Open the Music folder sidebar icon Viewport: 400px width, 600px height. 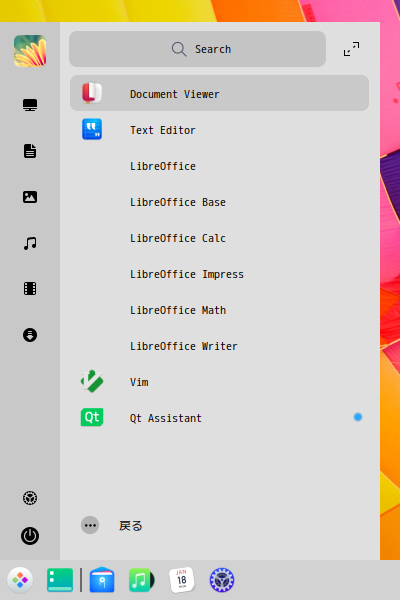(x=30, y=243)
